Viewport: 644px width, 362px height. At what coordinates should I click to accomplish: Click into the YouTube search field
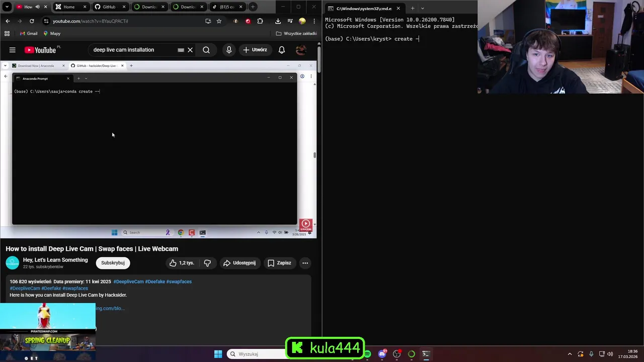coord(133,50)
